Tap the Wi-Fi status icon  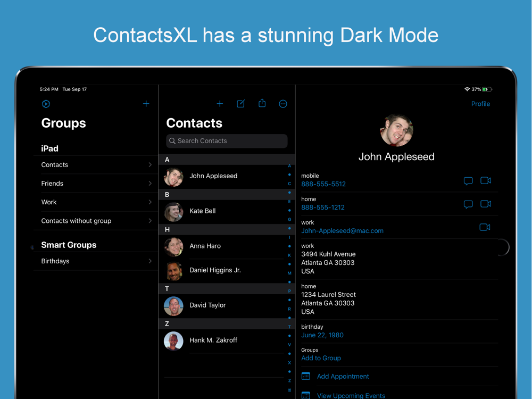point(467,89)
